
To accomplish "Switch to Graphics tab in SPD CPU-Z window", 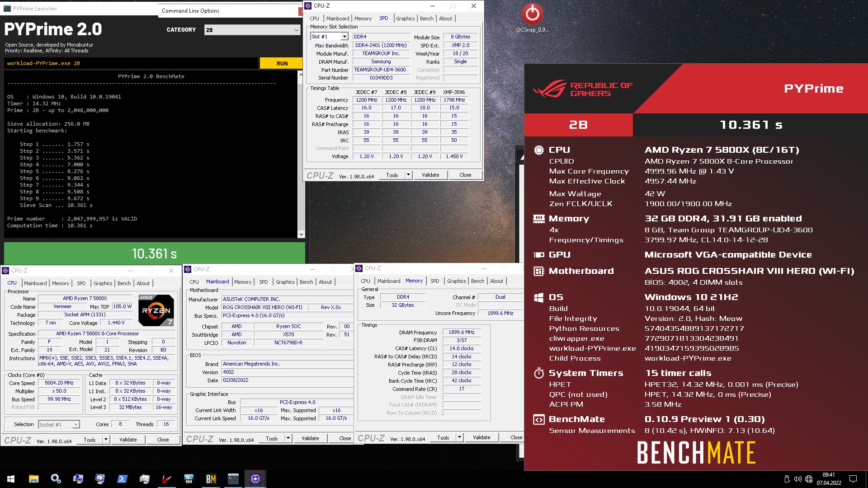I will pyautogui.click(x=405, y=19).
